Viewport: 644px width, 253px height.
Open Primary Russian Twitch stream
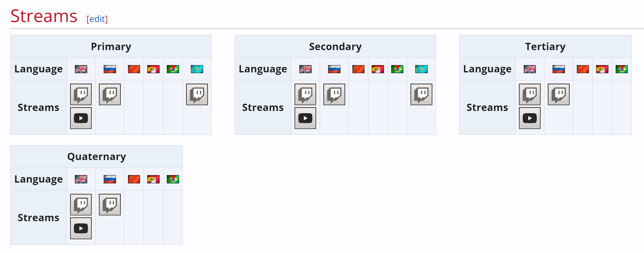(x=110, y=94)
